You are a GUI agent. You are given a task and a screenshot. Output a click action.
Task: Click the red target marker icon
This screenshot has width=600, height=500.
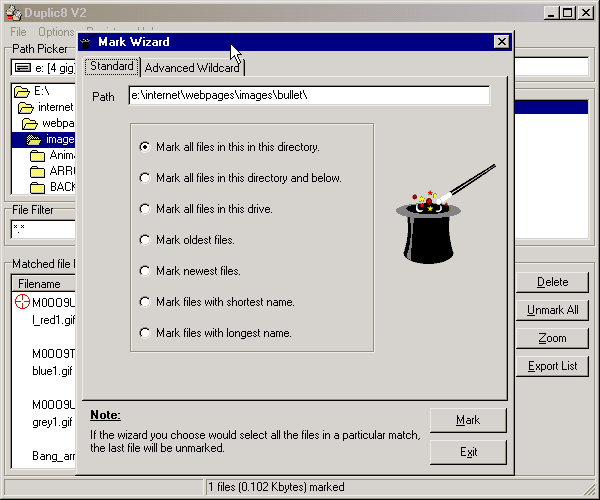click(x=22, y=302)
